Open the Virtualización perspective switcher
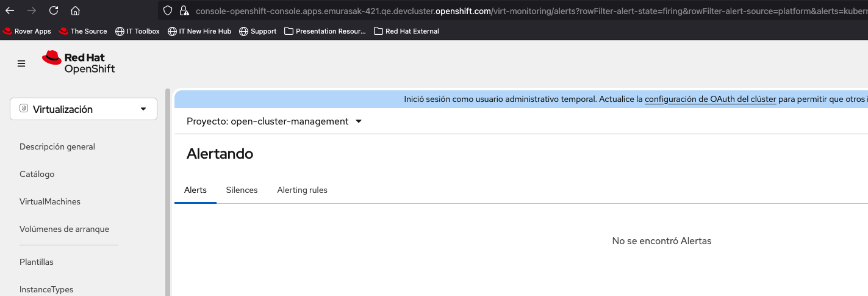Screen dimensions: 868x296 pyautogui.click(x=84, y=109)
